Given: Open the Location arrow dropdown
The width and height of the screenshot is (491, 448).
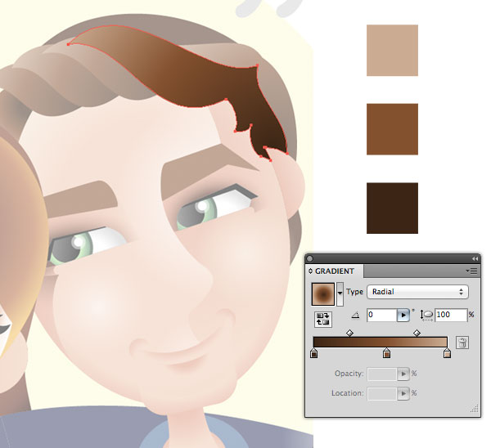Looking at the screenshot, I should click(x=403, y=393).
